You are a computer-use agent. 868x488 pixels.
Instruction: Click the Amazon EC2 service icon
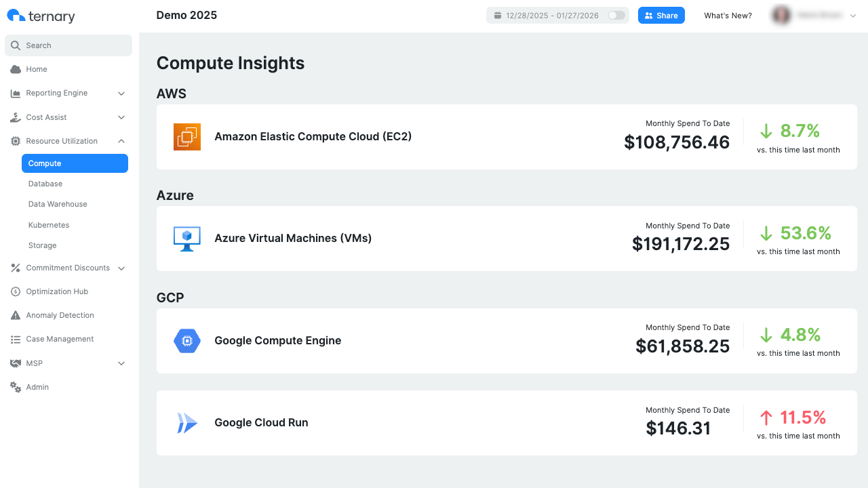(187, 136)
